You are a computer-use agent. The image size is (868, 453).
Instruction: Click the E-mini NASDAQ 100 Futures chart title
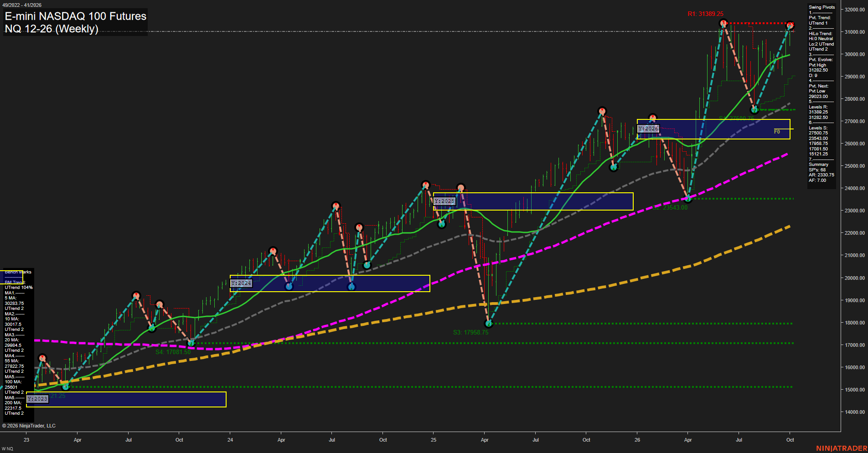pyautogui.click(x=75, y=16)
